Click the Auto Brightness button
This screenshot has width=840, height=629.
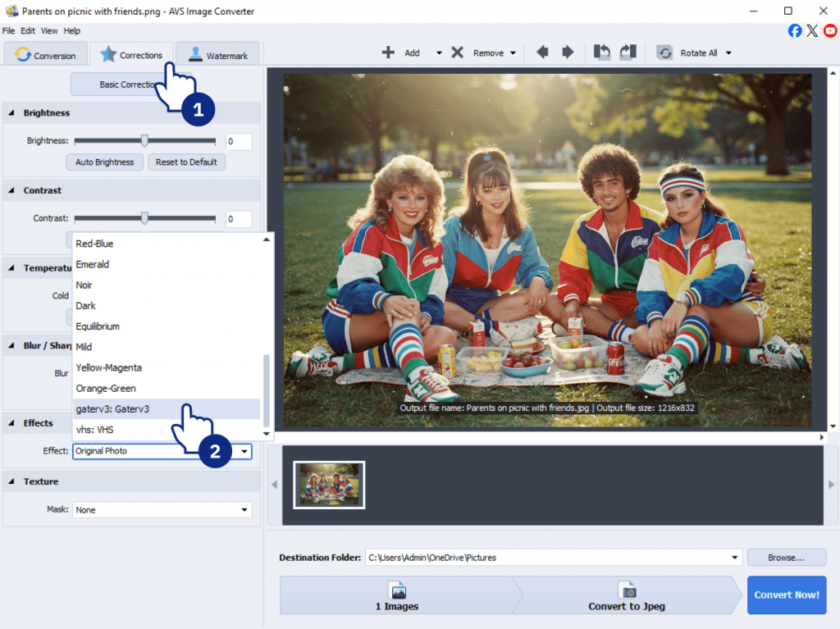click(x=104, y=162)
